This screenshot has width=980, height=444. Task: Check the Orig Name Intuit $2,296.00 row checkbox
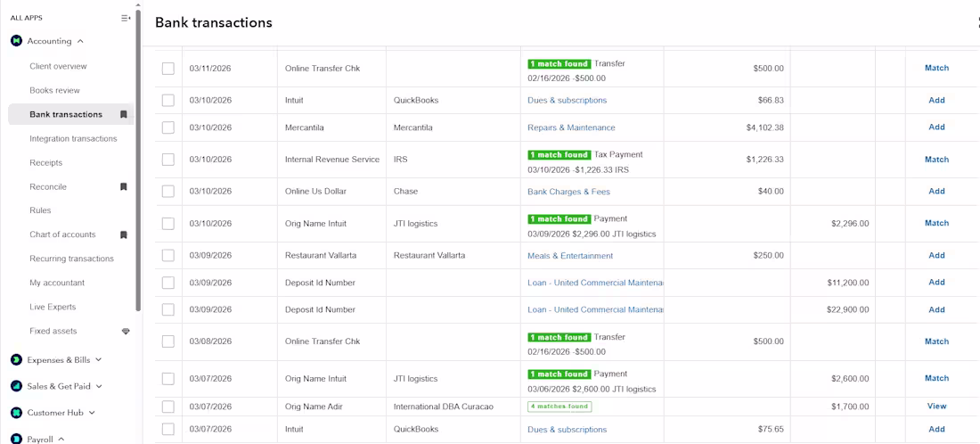[168, 223]
